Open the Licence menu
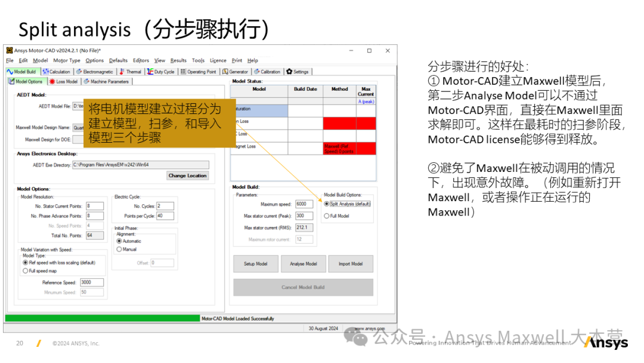The image size is (644, 363). tap(218, 60)
